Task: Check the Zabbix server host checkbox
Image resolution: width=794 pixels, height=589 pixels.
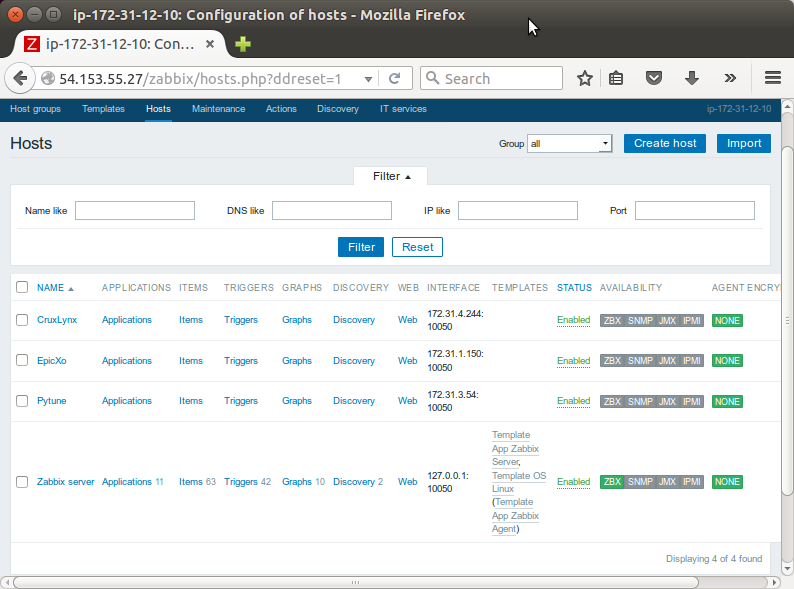Action: 22,482
